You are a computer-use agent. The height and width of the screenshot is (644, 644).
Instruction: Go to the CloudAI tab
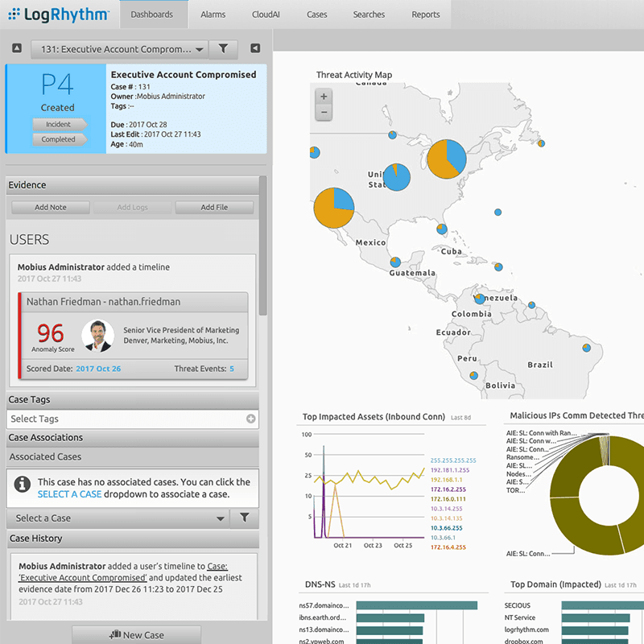[x=266, y=14]
